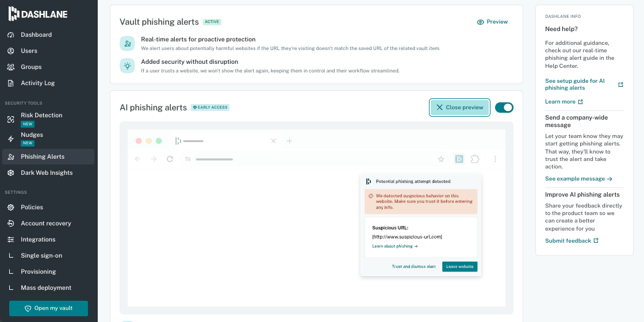Click the EARLY ACCESS badge
The image size is (644, 322).
click(x=210, y=108)
